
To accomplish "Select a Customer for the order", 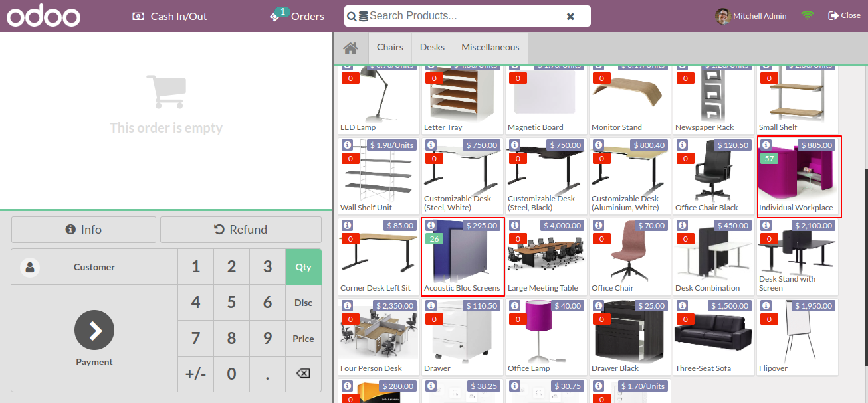I will (94, 267).
